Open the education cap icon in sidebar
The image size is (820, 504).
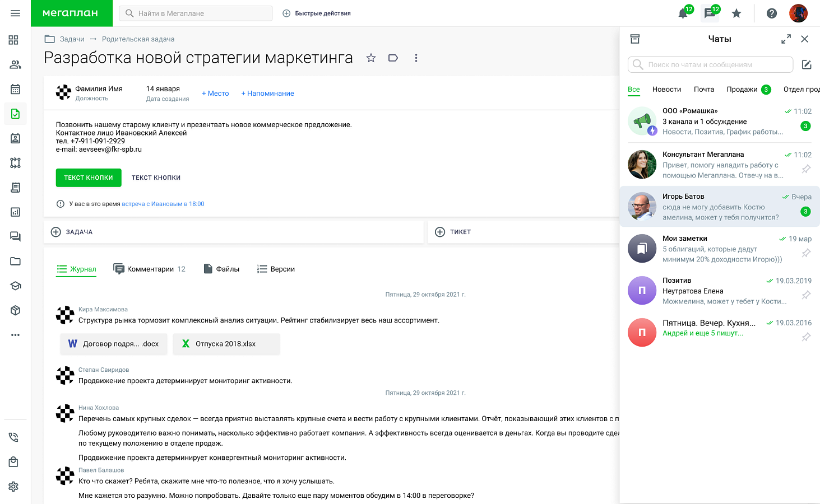(x=15, y=286)
